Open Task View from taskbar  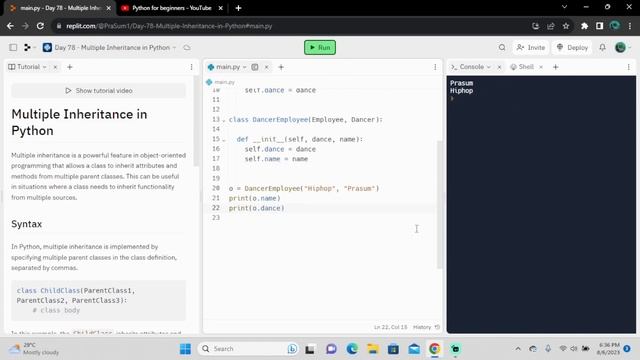coord(310,349)
